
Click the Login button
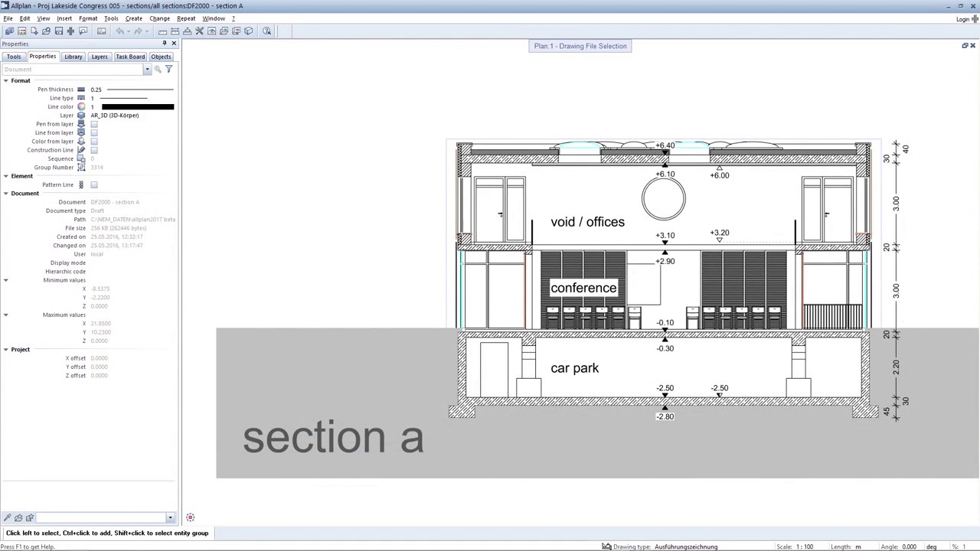coord(964,19)
